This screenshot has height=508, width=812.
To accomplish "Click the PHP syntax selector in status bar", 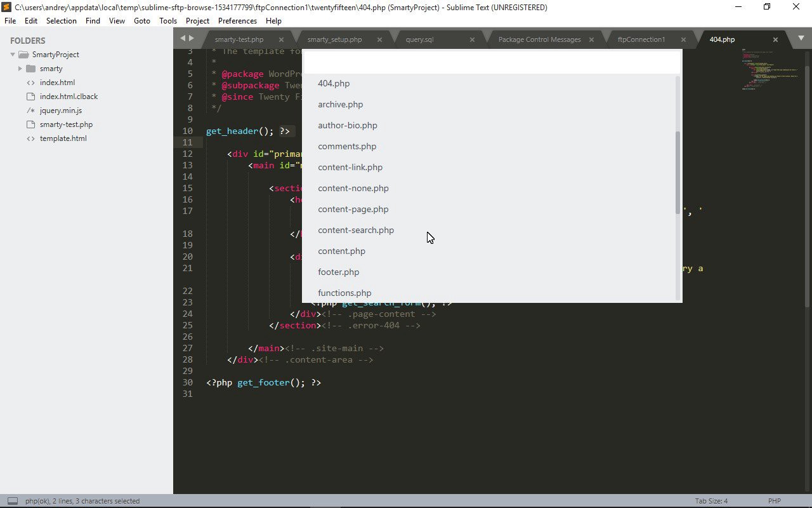I will (x=774, y=501).
